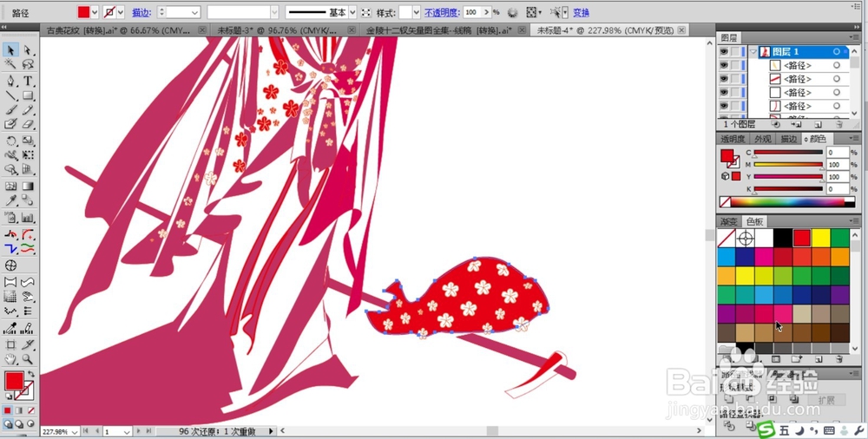The image size is (868, 439).
Task: Switch to 古典花纹 [转换].ai document tab
Action: pos(118,29)
